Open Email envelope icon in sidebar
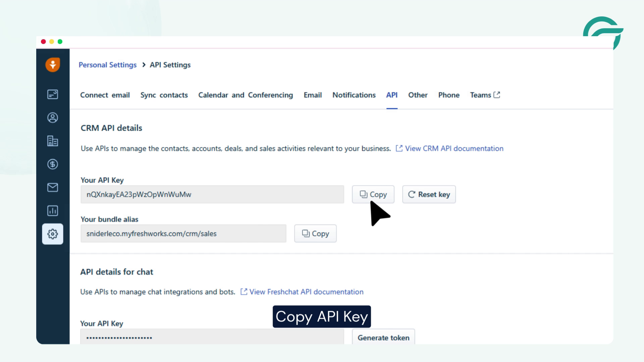Screen dimensions: 644x362 (53, 187)
